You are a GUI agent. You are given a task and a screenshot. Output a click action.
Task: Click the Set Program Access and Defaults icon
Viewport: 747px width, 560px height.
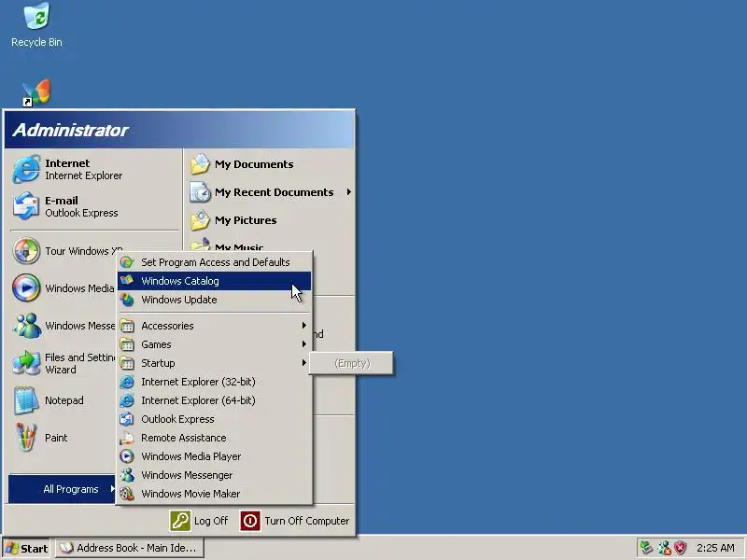127,262
